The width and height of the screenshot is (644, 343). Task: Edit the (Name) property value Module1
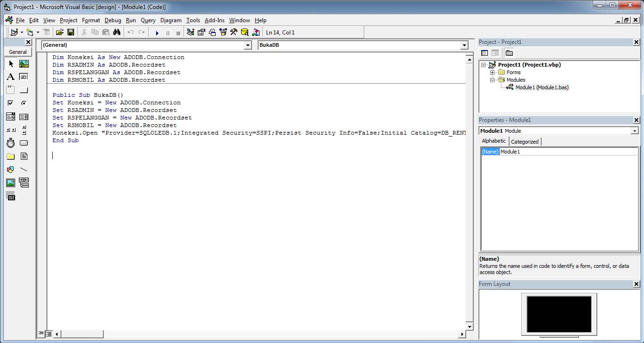pyautogui.click(x=569, y=152)
